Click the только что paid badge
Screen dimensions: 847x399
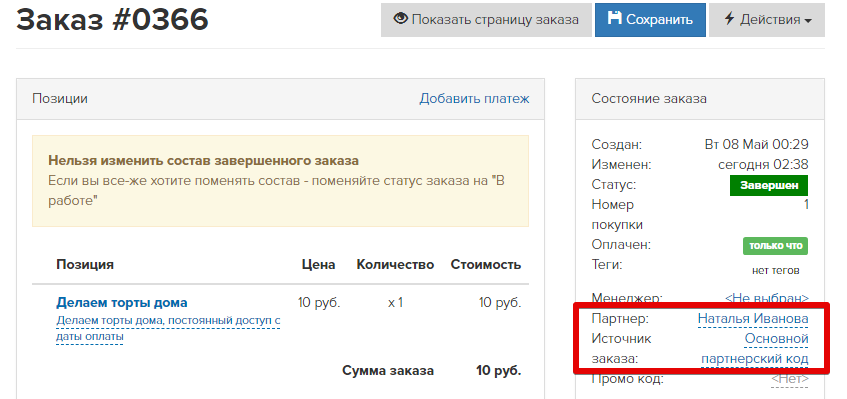(776, 246)
